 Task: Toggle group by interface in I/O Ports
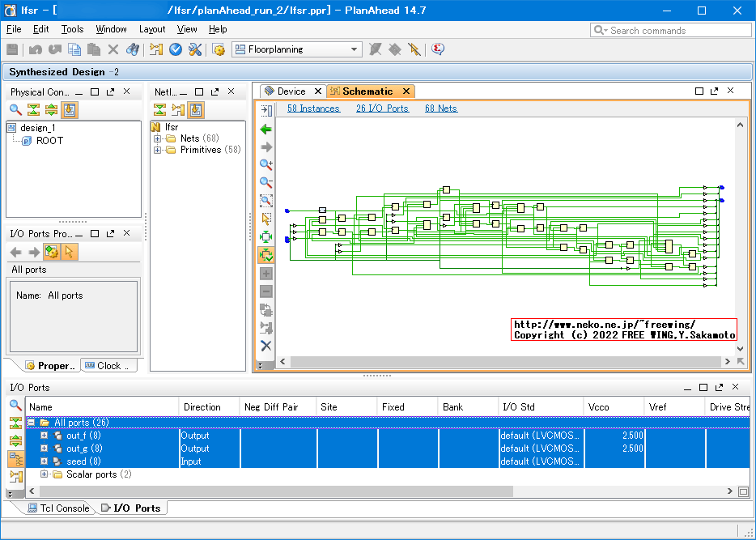pos(15,459)
